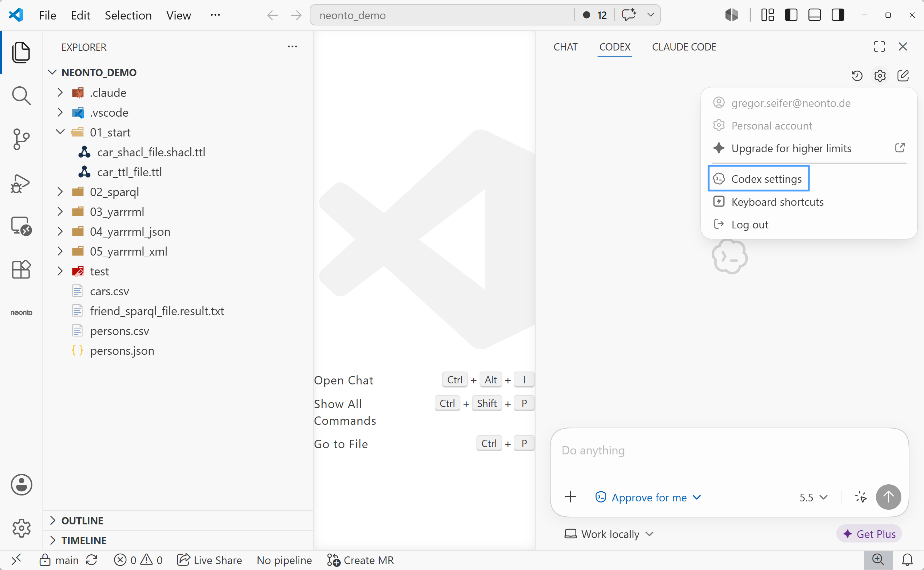Open the View menu
924x570 pixels.
point(179,15)
